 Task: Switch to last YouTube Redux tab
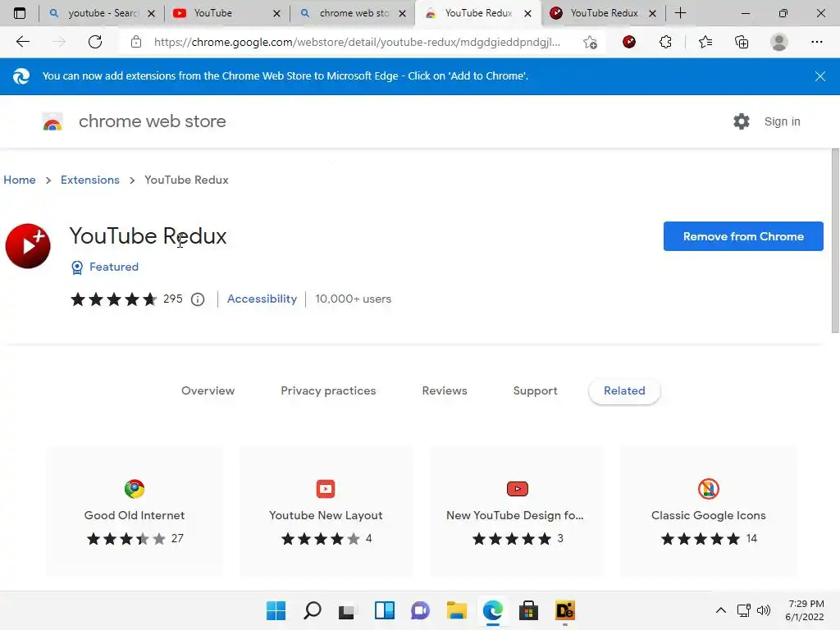pos(603,13)
